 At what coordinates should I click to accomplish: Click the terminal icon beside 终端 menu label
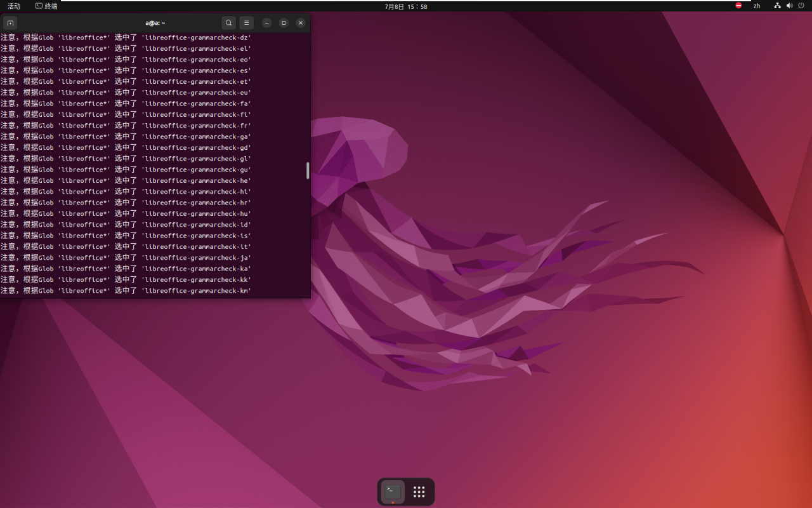coord(37,6)
